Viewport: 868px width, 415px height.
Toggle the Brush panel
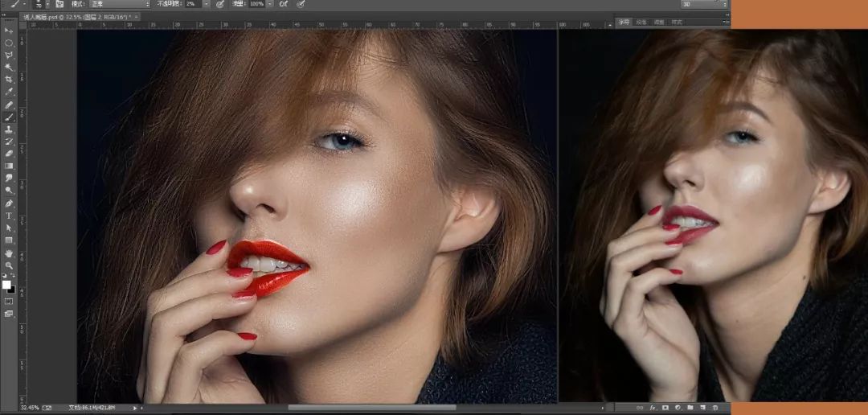pyautogui.click(x=59, y=3)
